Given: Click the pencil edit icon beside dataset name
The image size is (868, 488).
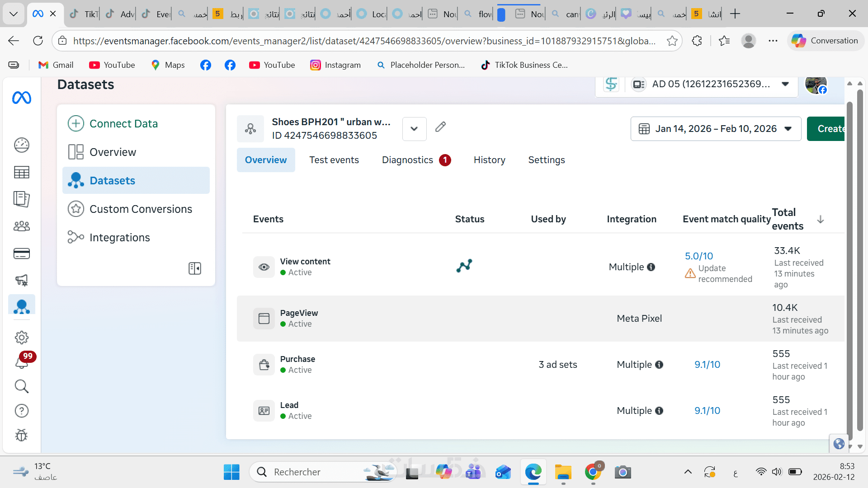Looking at the screenshot, I should coord(440,127).
